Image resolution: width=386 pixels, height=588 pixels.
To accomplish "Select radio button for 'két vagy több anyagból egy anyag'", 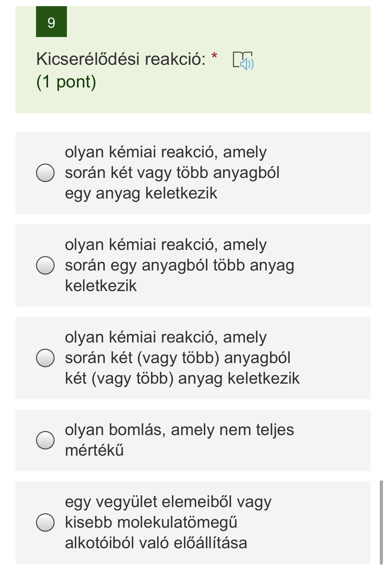I will pos(45,173).
